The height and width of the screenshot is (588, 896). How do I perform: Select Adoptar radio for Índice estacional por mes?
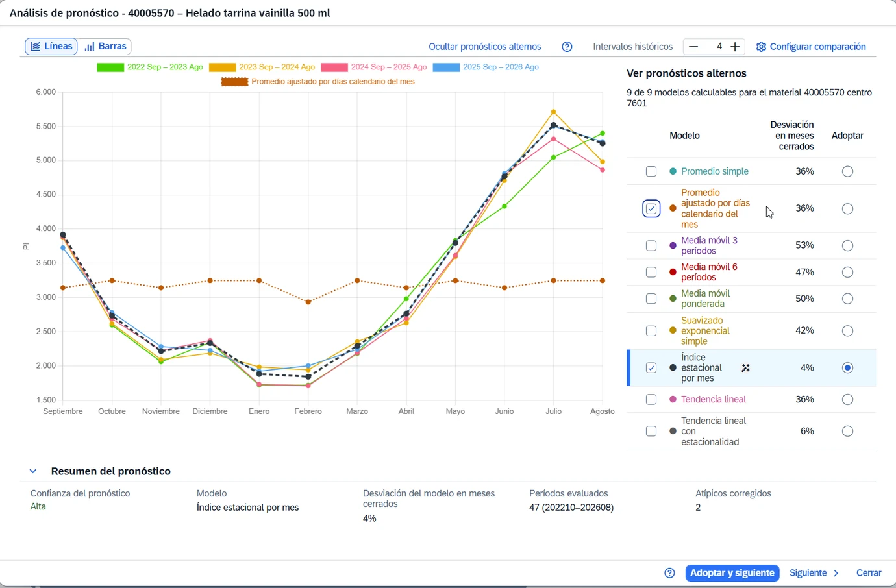click(x=847, y=368)
